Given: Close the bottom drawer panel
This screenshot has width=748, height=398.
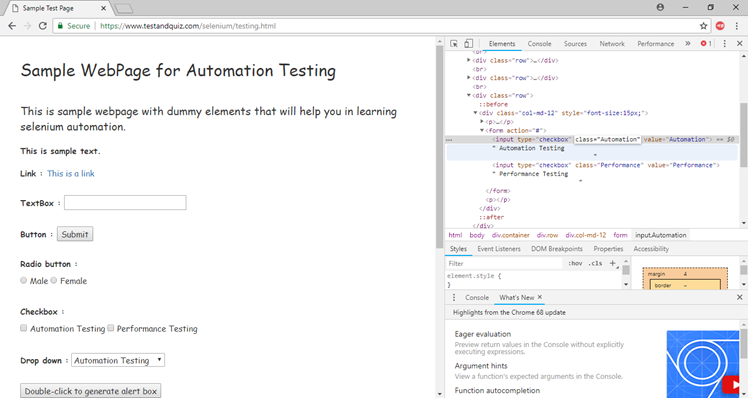Looking at the screenshot, I should [739, 297].
